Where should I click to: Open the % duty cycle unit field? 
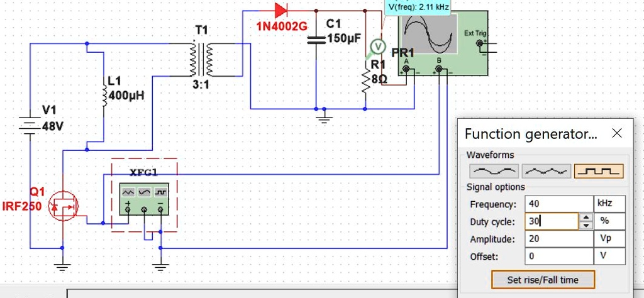(x=610, y=221)
